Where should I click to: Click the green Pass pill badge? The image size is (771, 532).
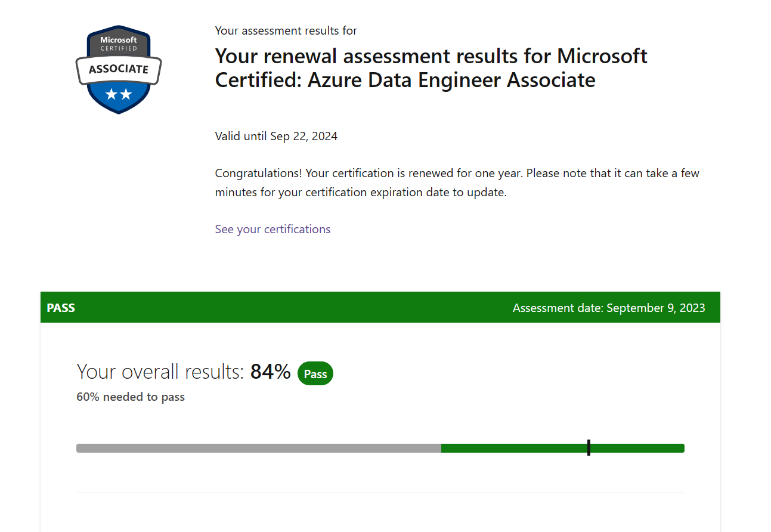point(315,373)
